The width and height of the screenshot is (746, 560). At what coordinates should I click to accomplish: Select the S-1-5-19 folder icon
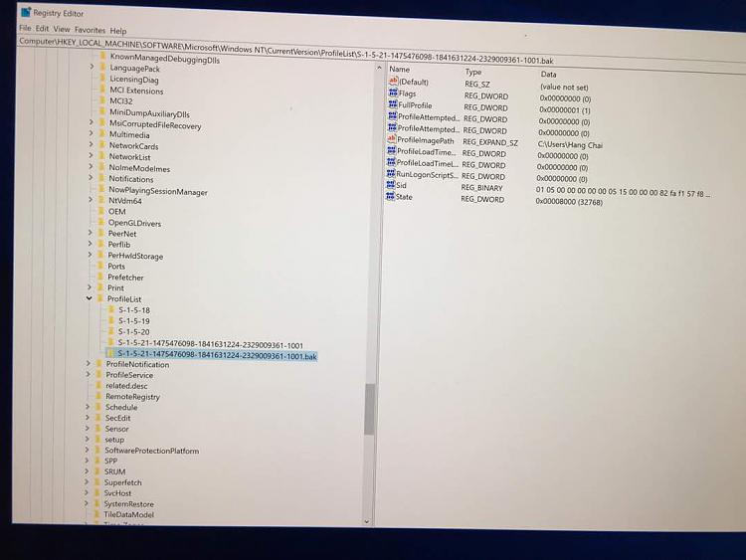(x=111, y=320)
